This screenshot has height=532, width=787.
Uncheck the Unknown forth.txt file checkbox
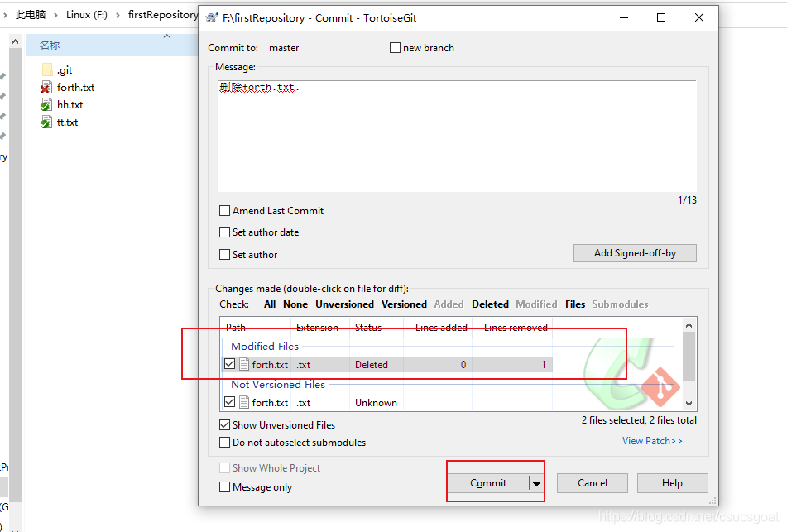230,402
